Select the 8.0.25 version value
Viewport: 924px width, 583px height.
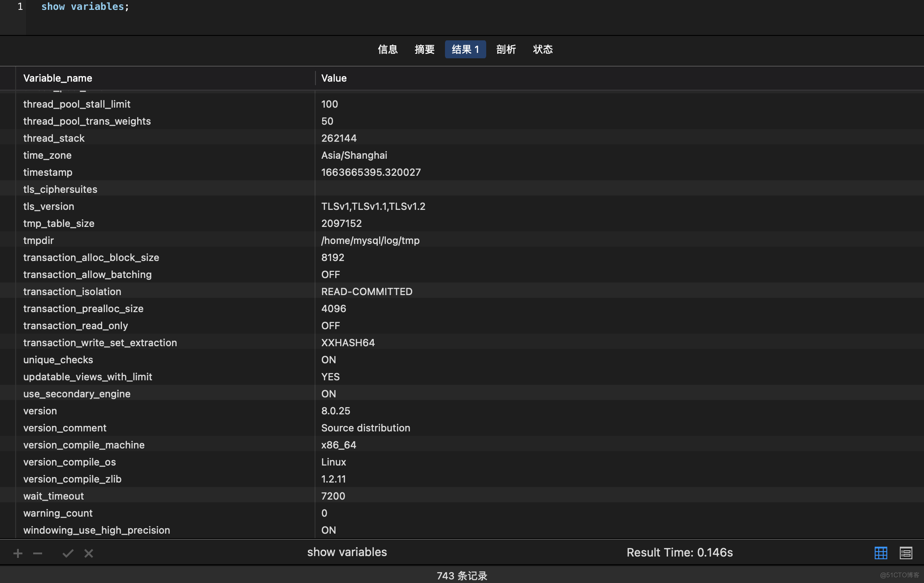click(x=336, y=411)
